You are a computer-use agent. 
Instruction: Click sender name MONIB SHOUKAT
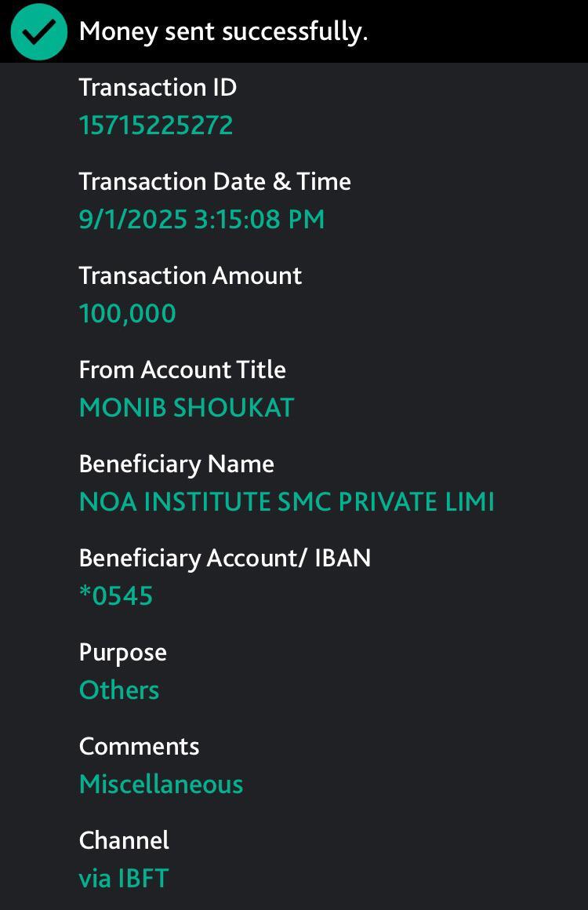tap(187, 408)
